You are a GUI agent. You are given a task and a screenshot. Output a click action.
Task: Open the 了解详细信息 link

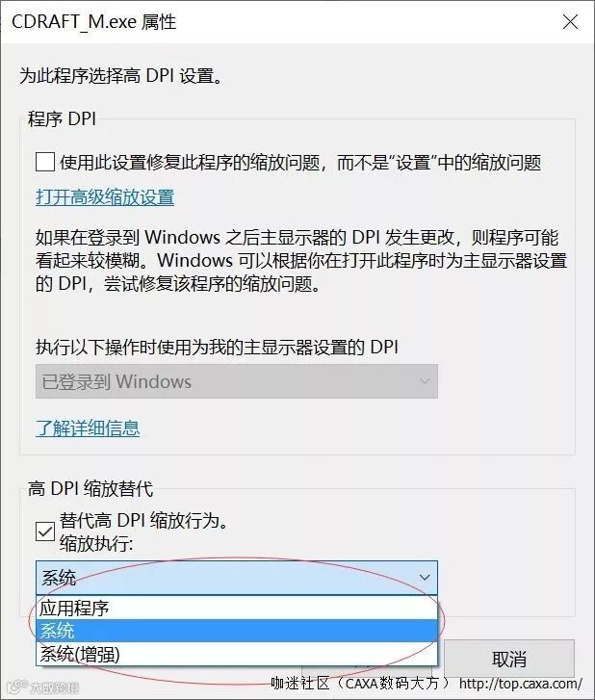click(88, 428)
